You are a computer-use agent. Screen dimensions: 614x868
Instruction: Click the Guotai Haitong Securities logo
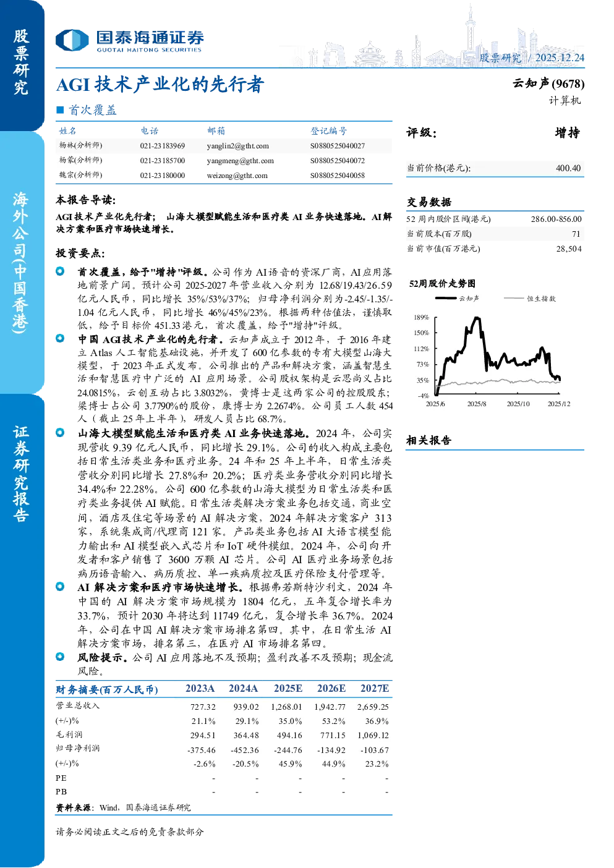pos(129,41)
